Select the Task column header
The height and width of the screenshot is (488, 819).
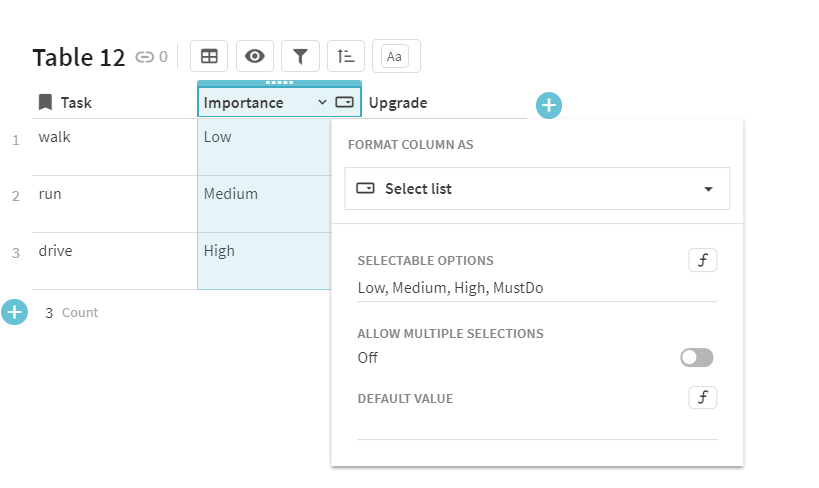76,102
